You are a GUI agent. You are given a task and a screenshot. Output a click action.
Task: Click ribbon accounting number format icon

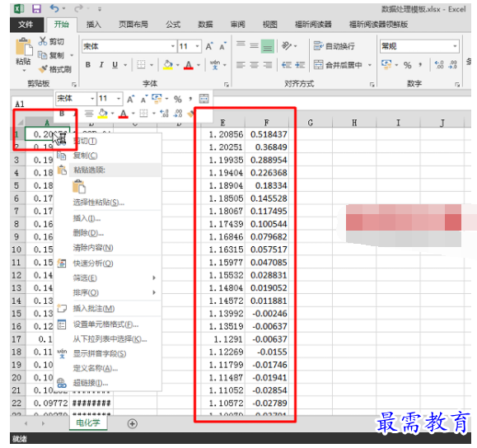(386, 64)
